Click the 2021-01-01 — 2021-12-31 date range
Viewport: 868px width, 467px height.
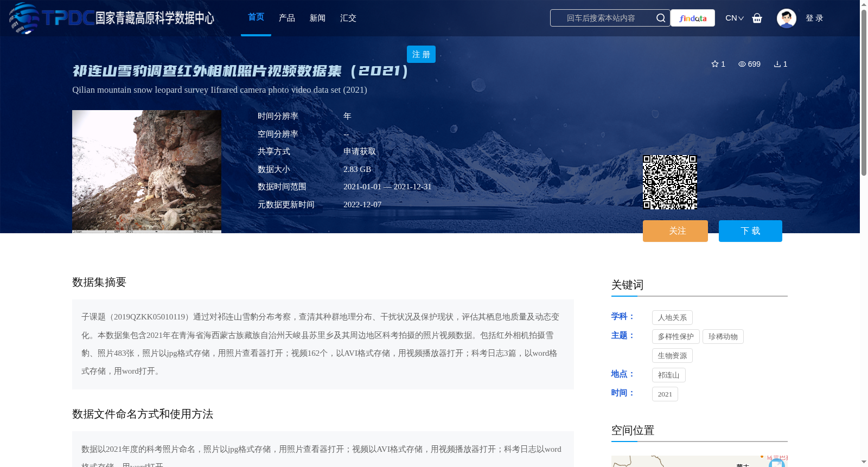tap(387, 187)
